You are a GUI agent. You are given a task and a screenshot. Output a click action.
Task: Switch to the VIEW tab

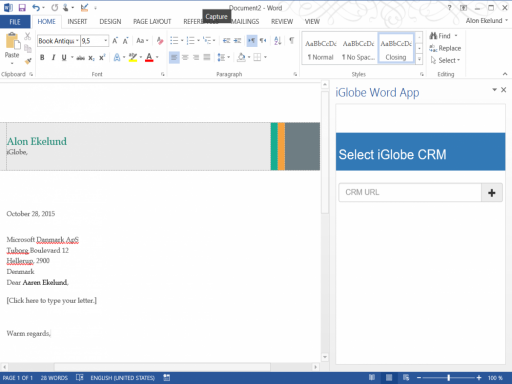point(312,22)
